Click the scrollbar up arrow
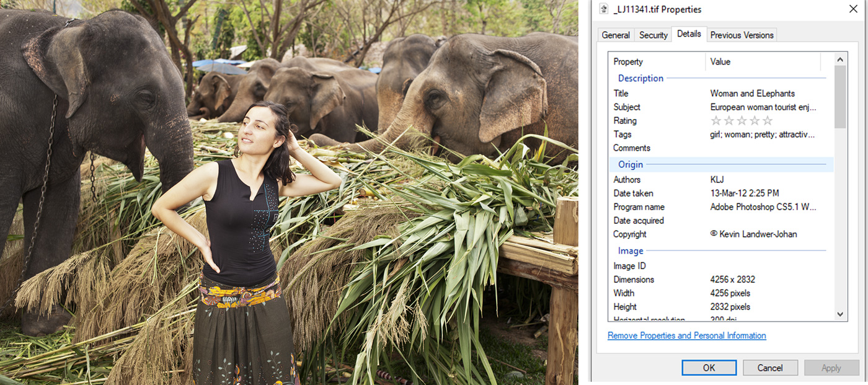The image size is (868, 385). click(x=840, y=60)
